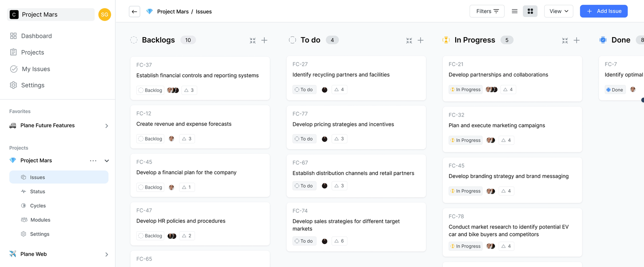Click assignee avatar on FC-77 card

tap(325, 139)
